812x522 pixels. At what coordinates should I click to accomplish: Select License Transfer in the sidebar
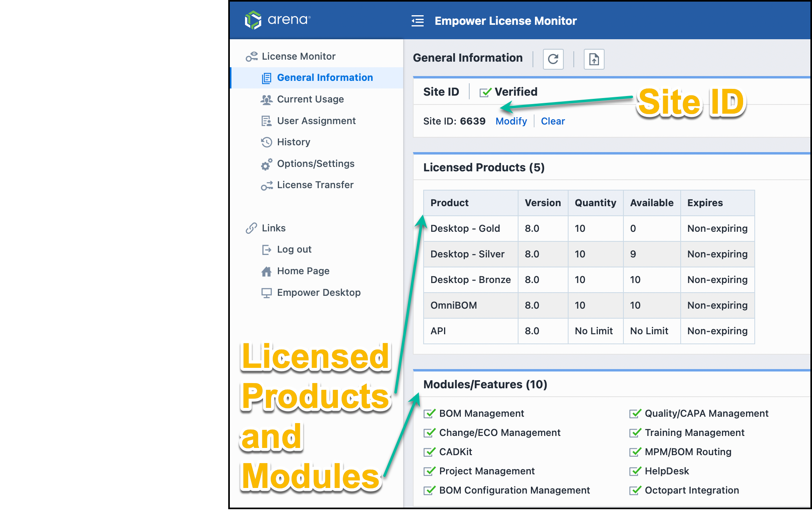(x=315, y=185)
